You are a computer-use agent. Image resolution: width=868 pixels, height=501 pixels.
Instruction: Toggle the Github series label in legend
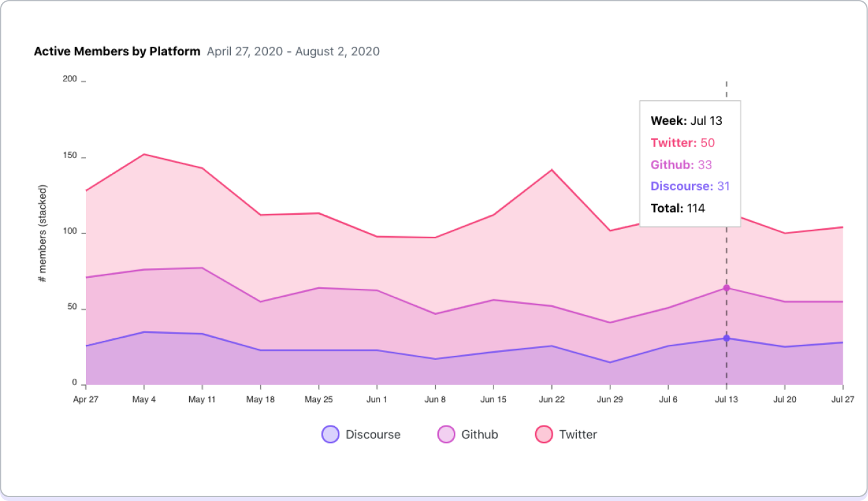[x=479, y=434]
